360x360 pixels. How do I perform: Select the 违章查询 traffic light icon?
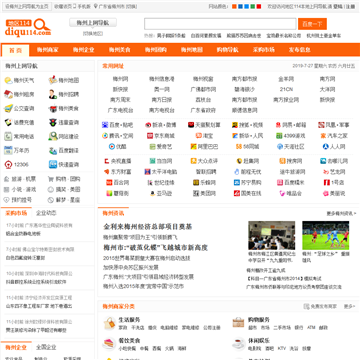pyautogui.click(x=53, y=122)
